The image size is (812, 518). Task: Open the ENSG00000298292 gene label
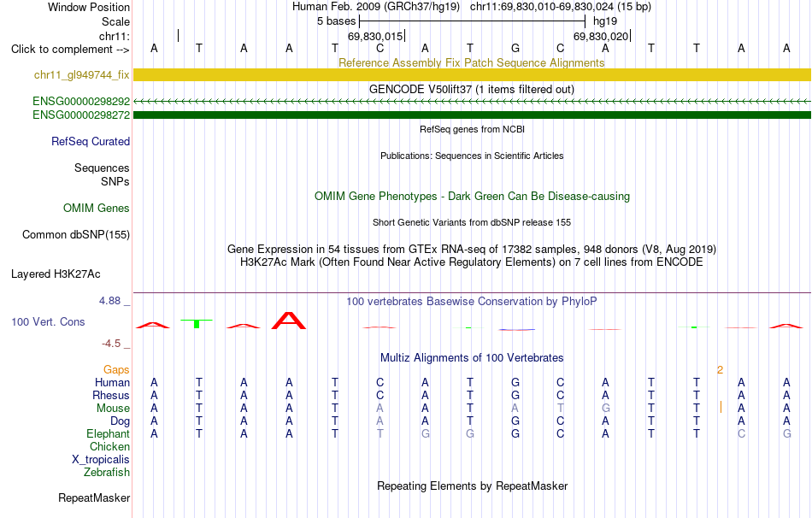(81, 101)
